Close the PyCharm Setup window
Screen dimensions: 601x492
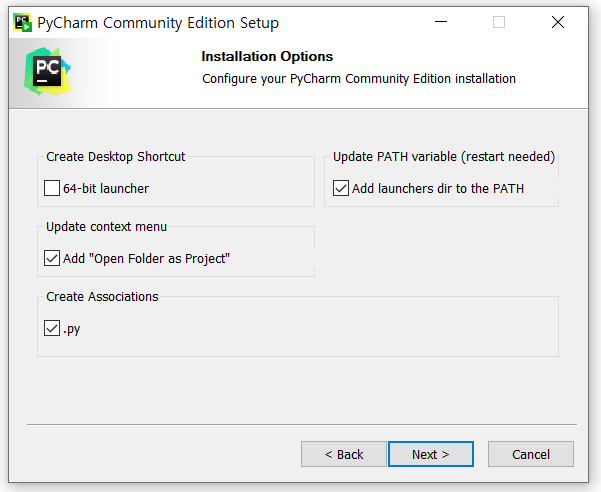pyautogui.click(x=558, y=22)
